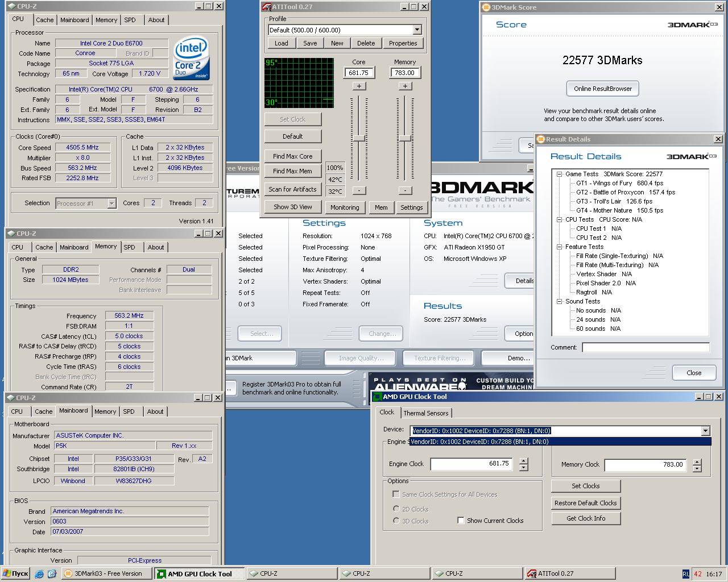Open About tab in CPU-Z Mainboard window
Image resolution: width=728 pixels, height=582 pixels.
[155, 411]
